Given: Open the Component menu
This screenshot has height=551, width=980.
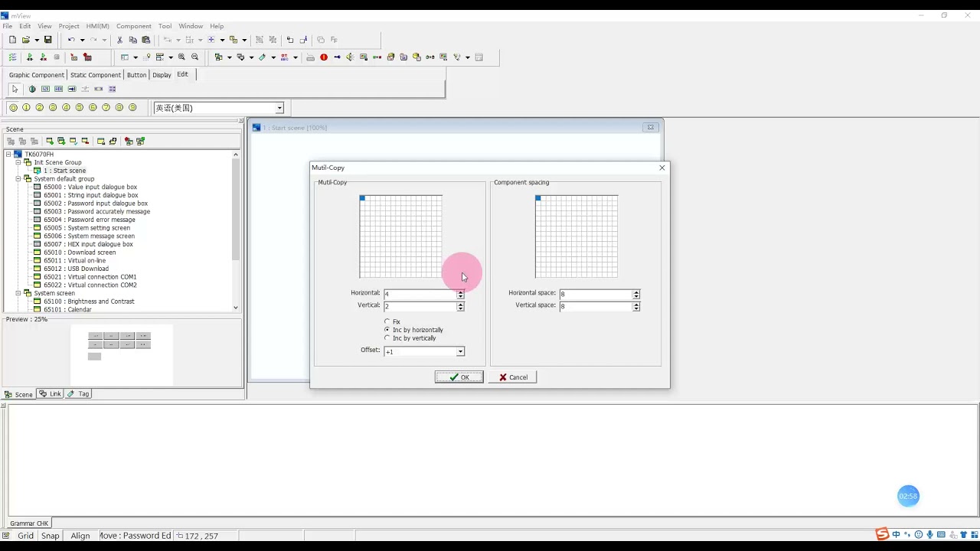Looking at the screenshot, I should pos(134,26).
